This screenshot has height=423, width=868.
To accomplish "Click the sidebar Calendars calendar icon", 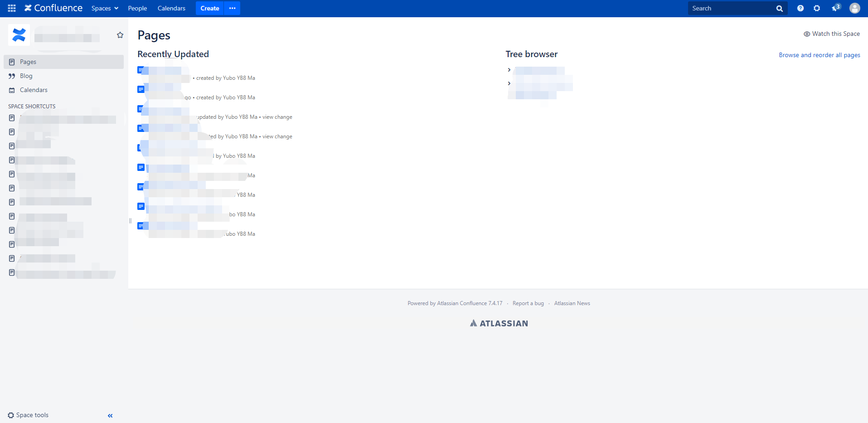I will click(x=12, y=90).
